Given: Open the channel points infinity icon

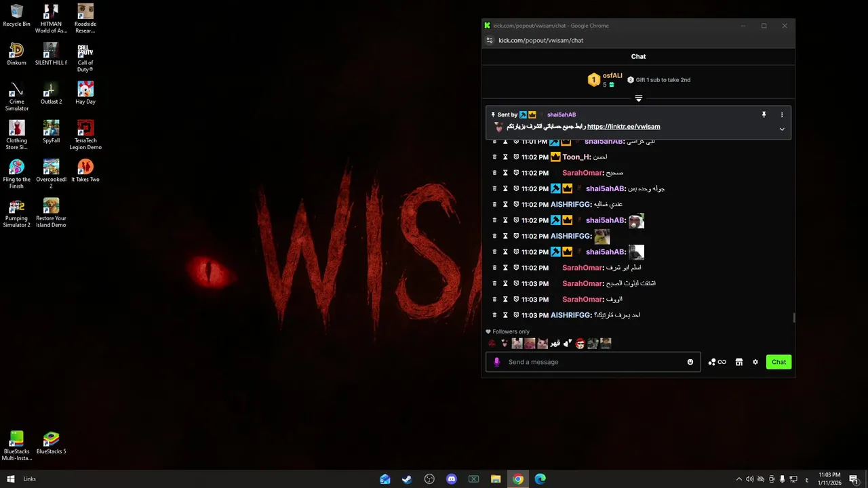Looking at the screenshot, I should (717, 362).
